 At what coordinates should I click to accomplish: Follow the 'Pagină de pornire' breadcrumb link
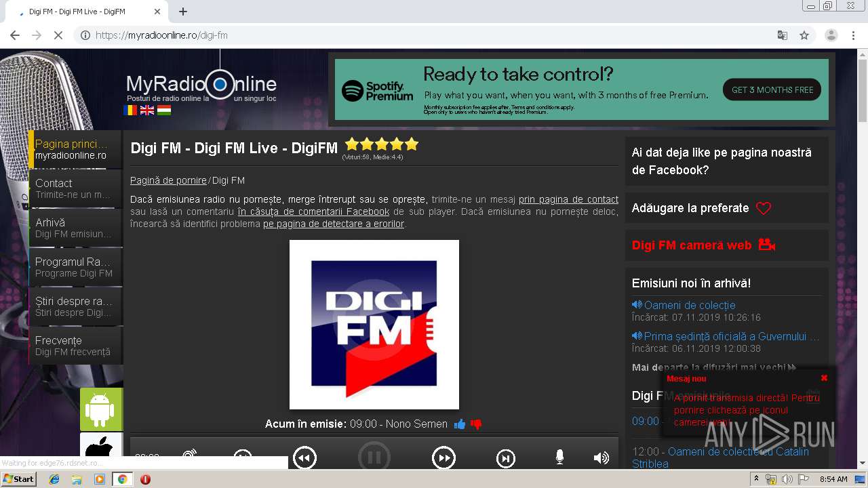pos(168,180)
